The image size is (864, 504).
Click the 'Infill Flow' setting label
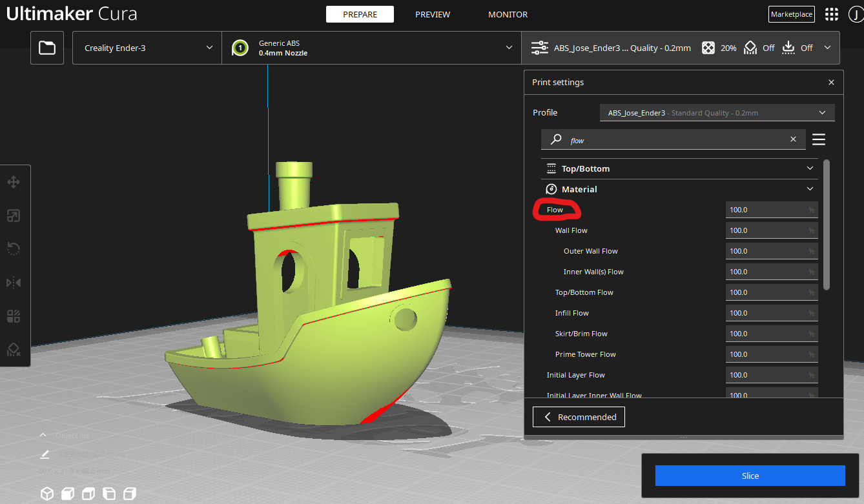point(572,313)
